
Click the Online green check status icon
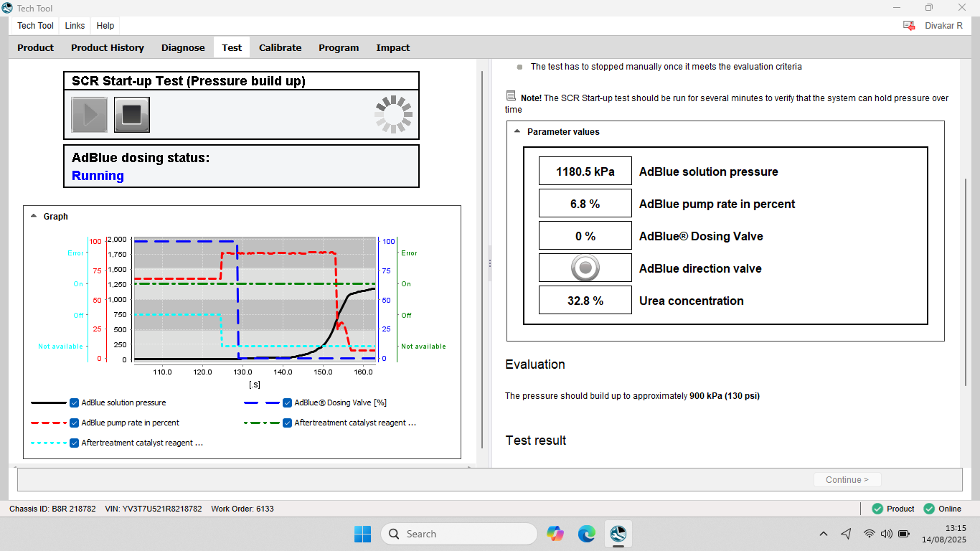click(x=929, y=509)
